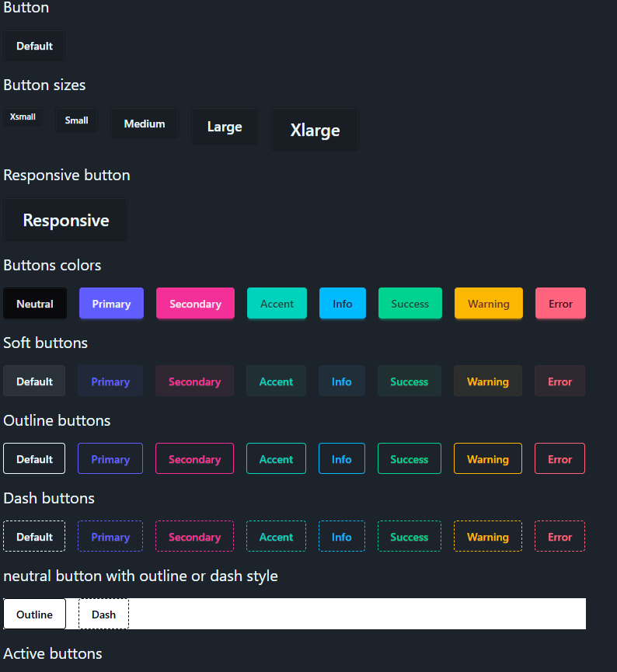Click the dashed Success button
The height and width of the screenshot is (672, 617).
pyautogui.click(x=410, y=536)
